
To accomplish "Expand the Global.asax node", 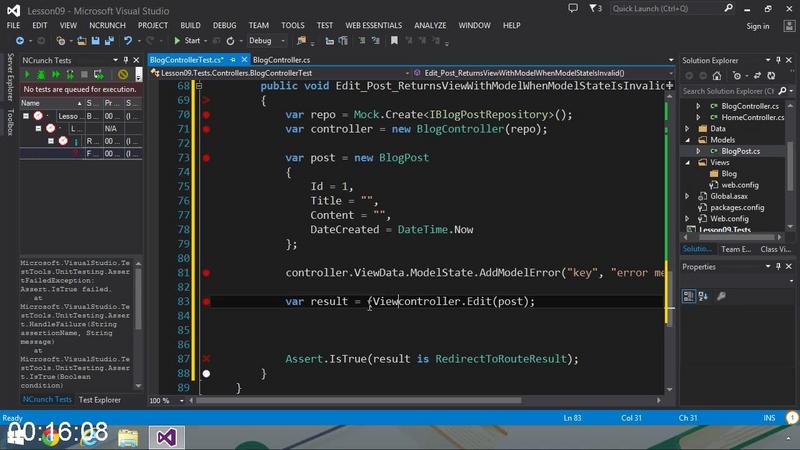I will pos(687,196).
